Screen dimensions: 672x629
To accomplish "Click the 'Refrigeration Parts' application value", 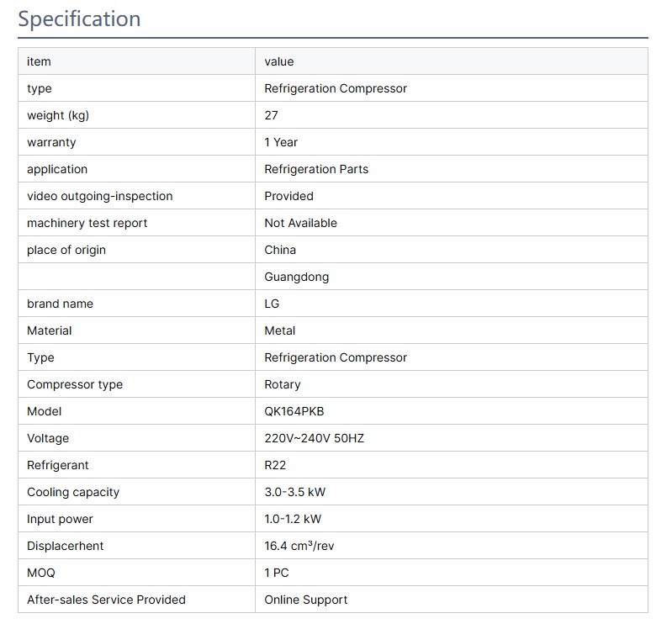I will [316, 169].
